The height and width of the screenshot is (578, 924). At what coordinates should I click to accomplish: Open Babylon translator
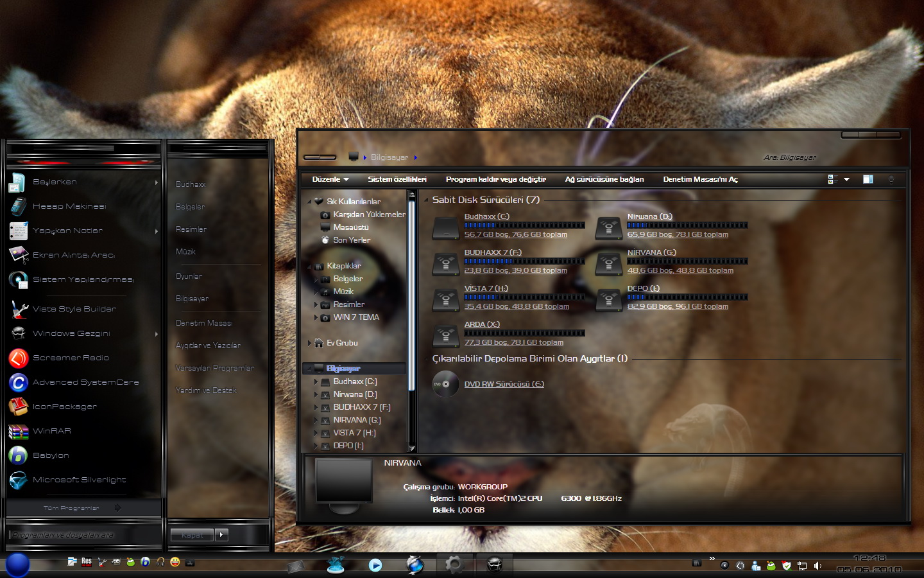[x=49, y=455]
